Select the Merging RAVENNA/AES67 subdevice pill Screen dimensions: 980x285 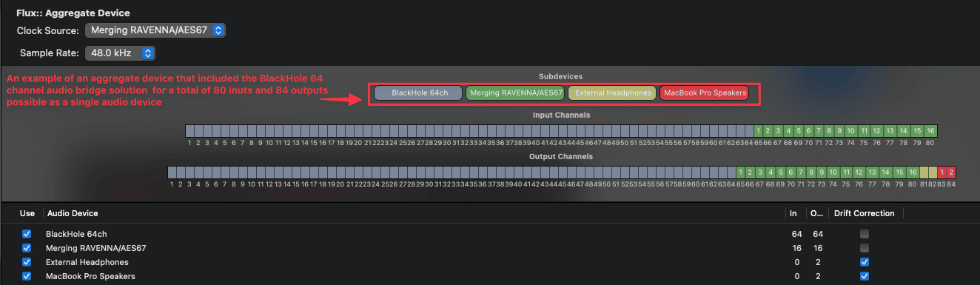[516, 93]
